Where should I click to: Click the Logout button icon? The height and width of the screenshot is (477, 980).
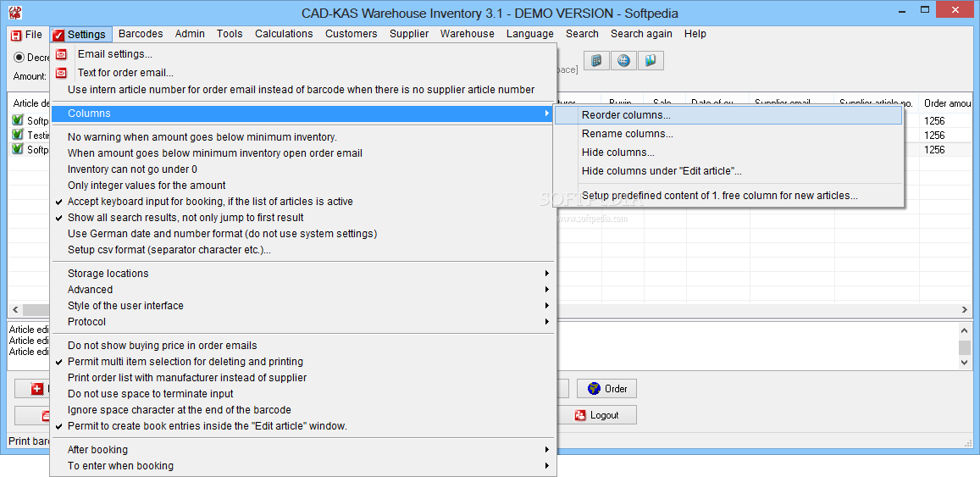point(580,415)
